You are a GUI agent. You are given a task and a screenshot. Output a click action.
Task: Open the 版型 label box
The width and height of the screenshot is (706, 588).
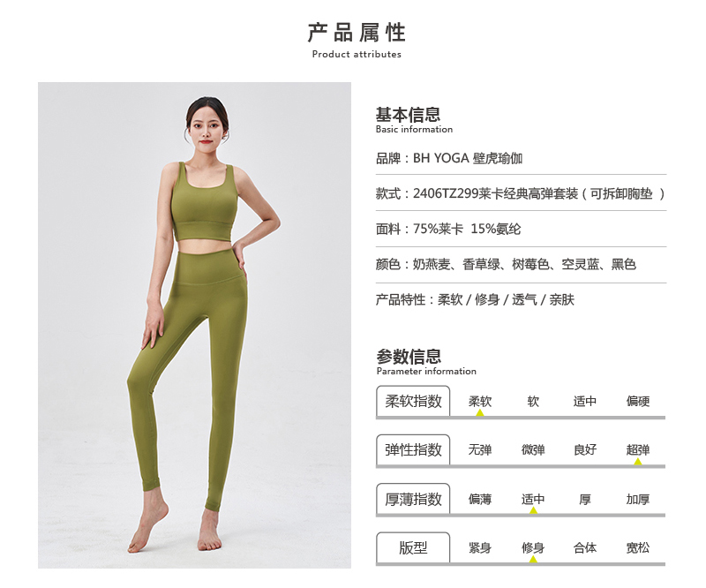coord(413,547)
